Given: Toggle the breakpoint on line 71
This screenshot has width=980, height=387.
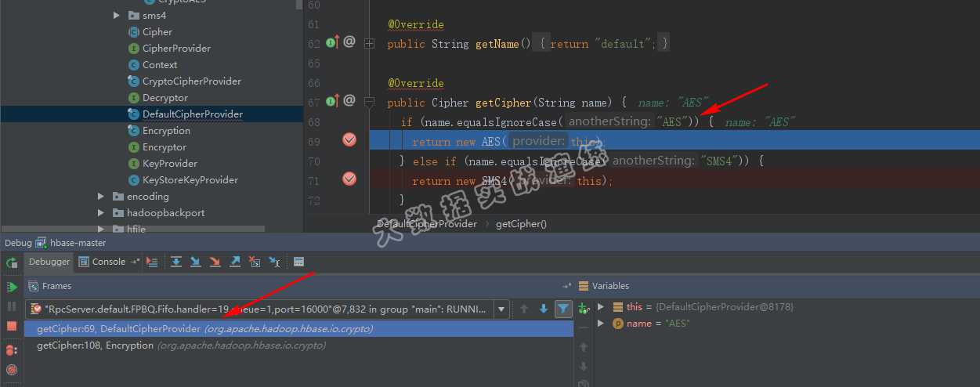Looking at the screenshot, I should pyautogui.click(x=349, y=179).
